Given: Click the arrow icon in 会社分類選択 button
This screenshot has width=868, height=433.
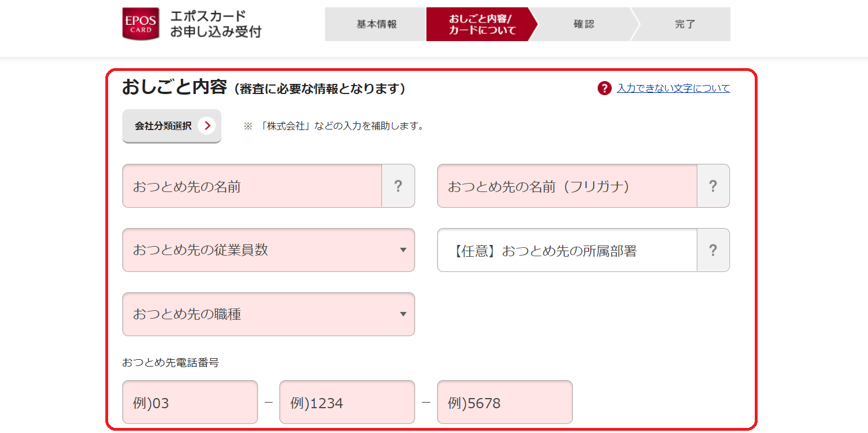Looking at the screenshot, I should 207,126.
